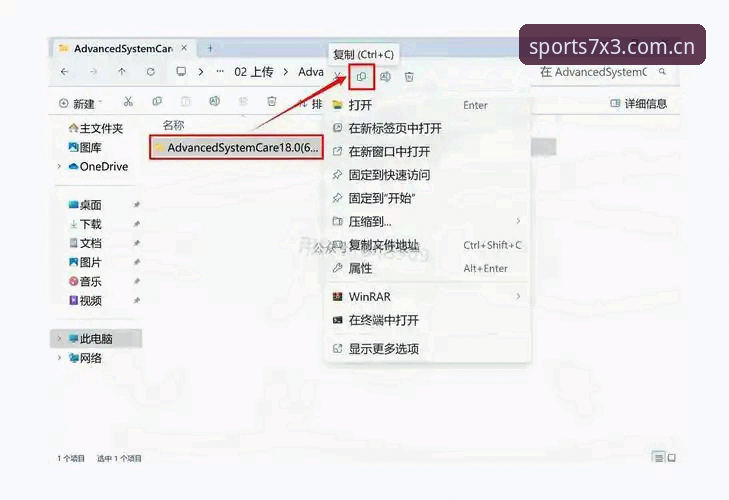Refresh the current folder
729x500 pixels.
[x=151, y=72]
